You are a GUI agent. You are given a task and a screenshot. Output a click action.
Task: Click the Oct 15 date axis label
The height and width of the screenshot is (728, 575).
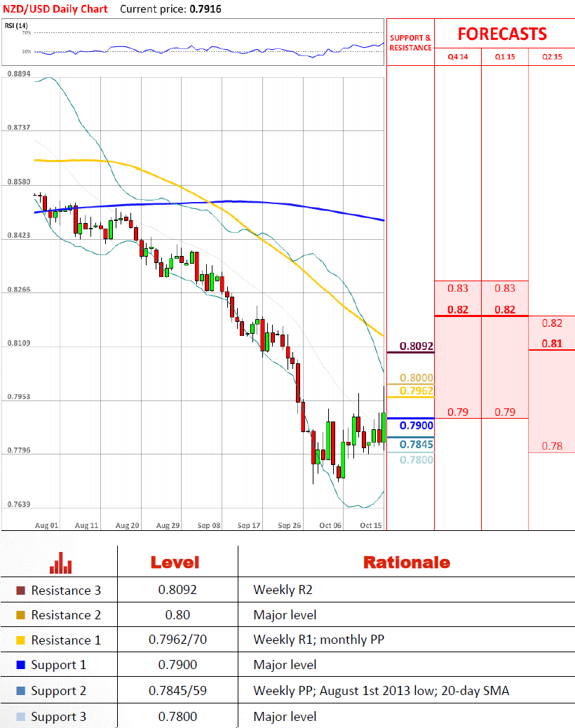371,525
